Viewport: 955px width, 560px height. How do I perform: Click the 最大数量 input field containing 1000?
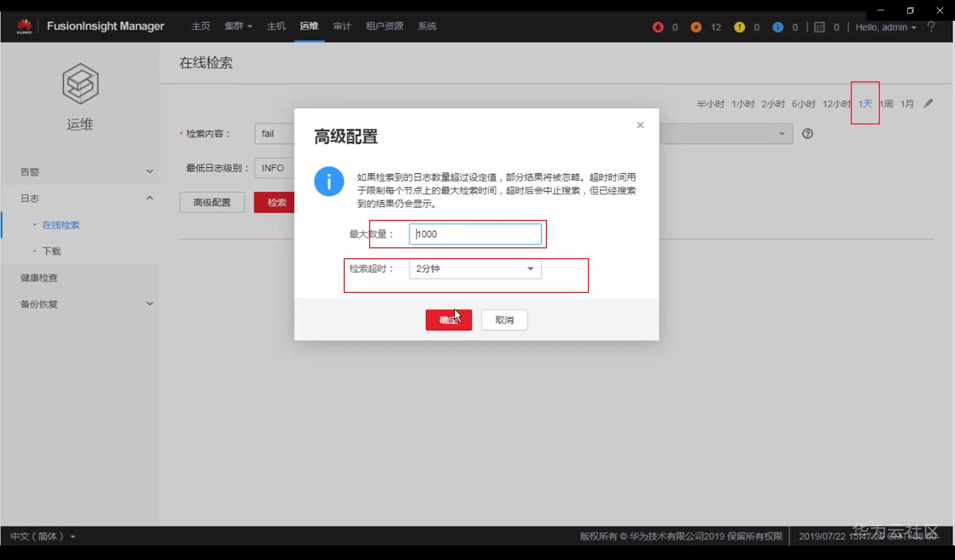coord(475,234)
